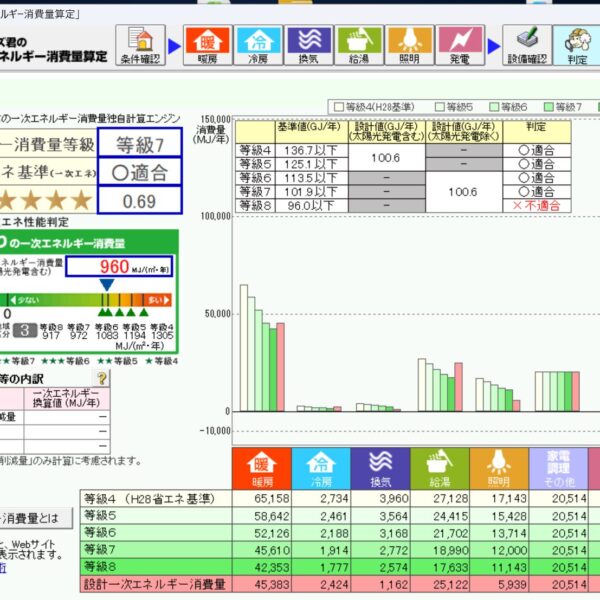The image size is (600, 600).
Task: Click the 96.0以下 standard value cell
Action: (x=311, y=205)
